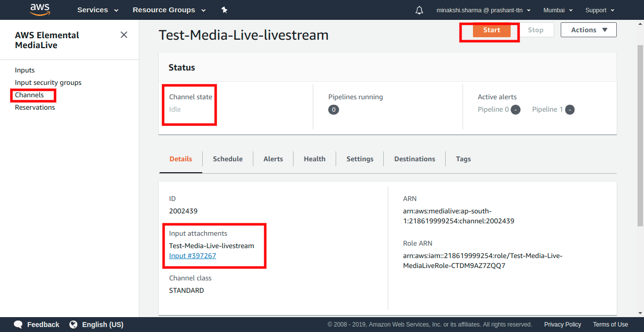Change language from English (US)
The width and height of the screenshot is (644, 332).
103,325
